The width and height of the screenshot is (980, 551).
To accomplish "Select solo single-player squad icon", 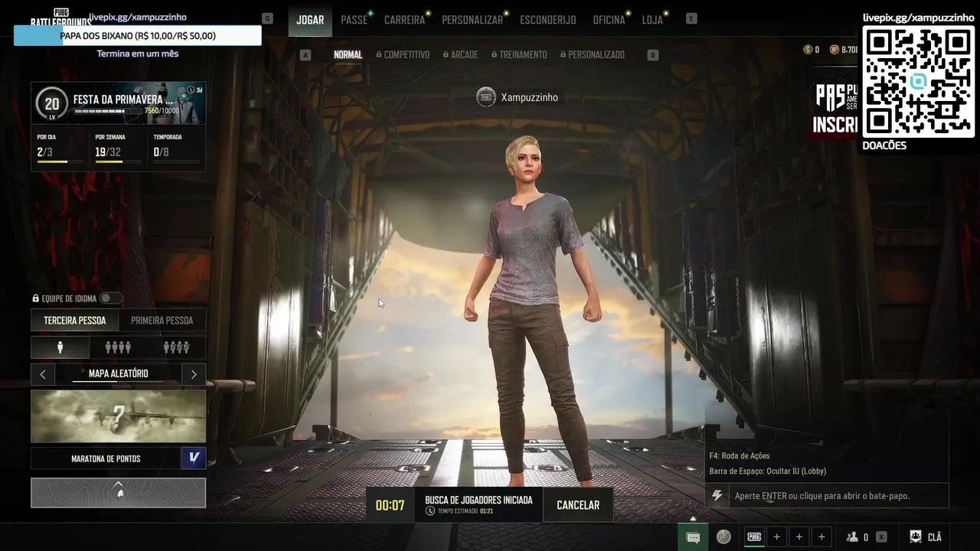I will pyautogui.click(x=60, y=347).
